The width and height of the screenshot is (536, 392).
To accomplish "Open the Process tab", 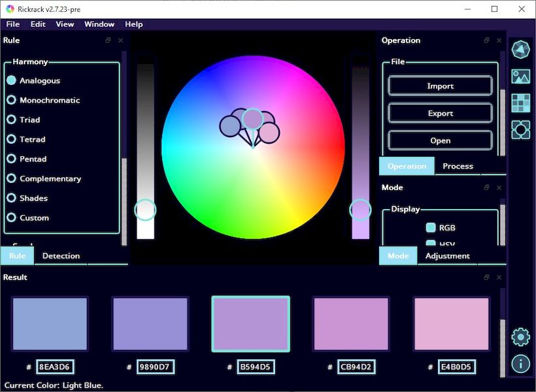I will [x=458, y=166].
